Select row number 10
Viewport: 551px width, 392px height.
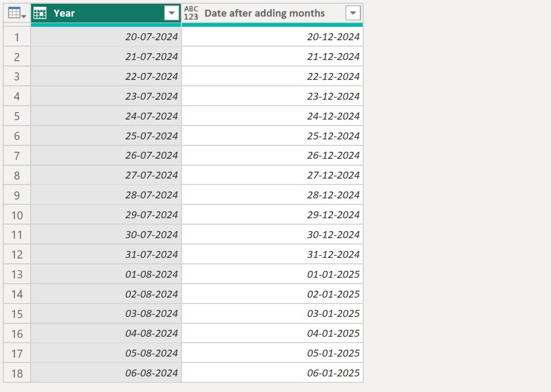pyautogui.click(x=17, y=215)
